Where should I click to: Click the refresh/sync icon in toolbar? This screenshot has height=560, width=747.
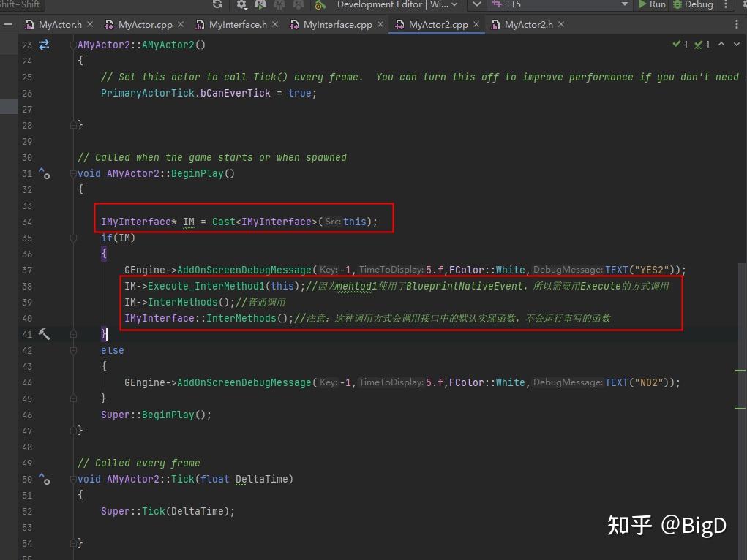pyautogui.click(x=217, y=4)
